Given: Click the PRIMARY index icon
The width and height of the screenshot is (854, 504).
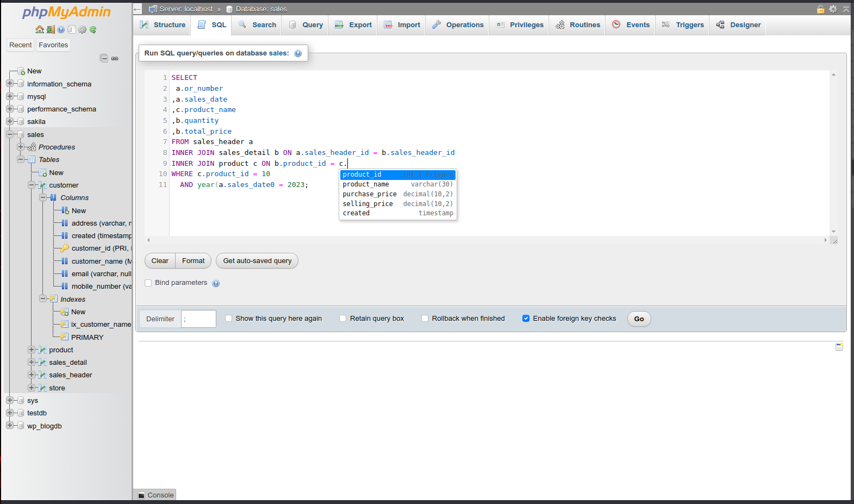Looking at the screenshot, I should coord(64,337).
